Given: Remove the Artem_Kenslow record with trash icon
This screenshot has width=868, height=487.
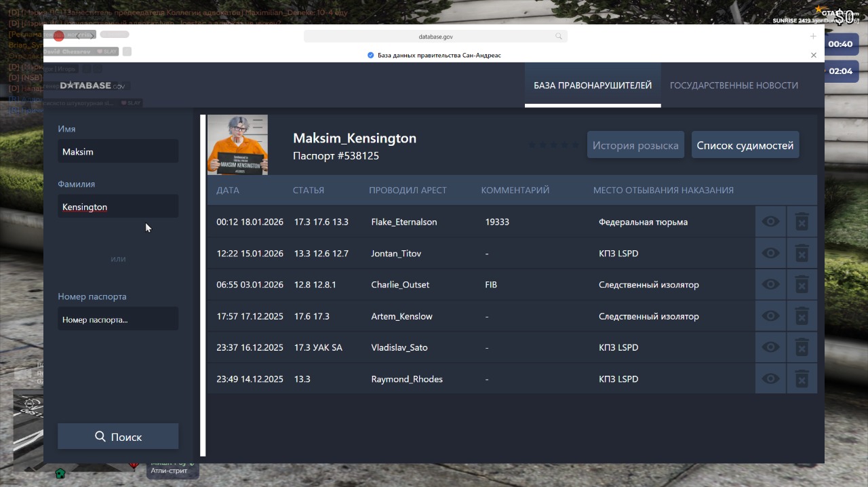Looking at the screenshot, I should coord(802,316).
